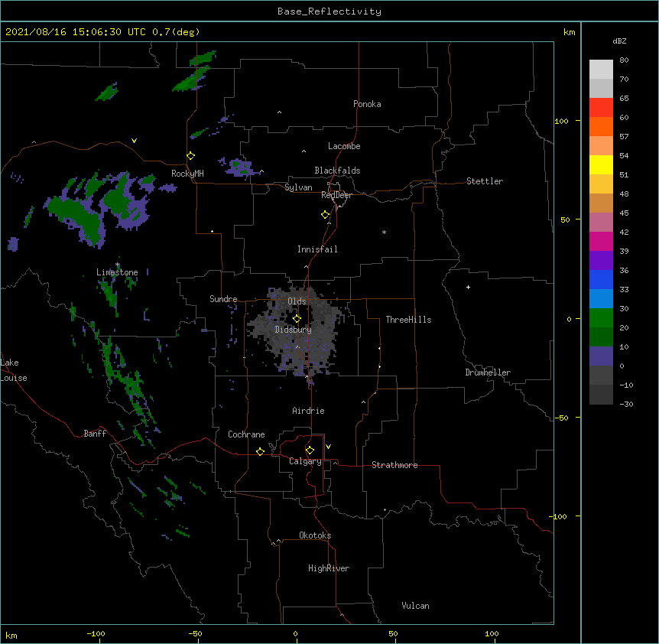Choose the purple legend swatch below 39

(601, 261)
